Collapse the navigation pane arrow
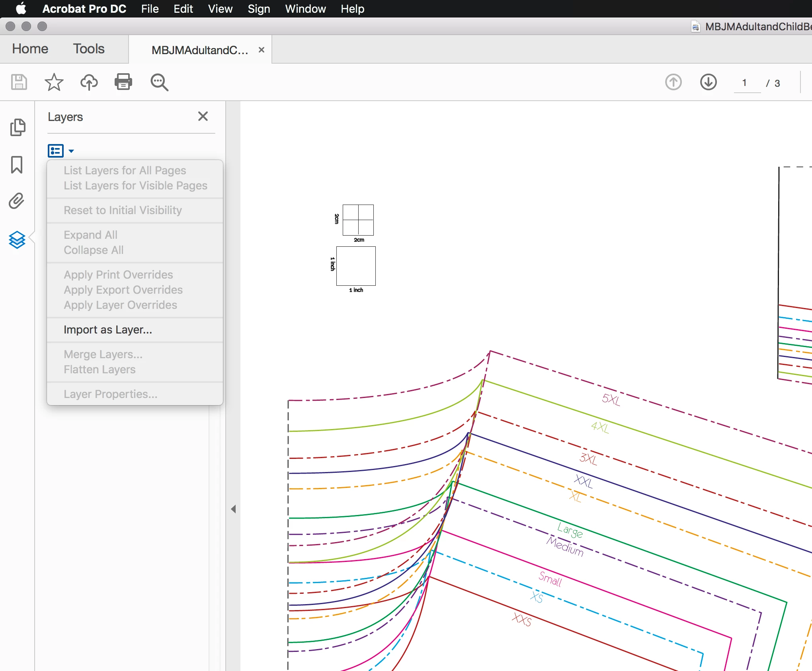Screen dimensions: 812x671 (233, 509)
